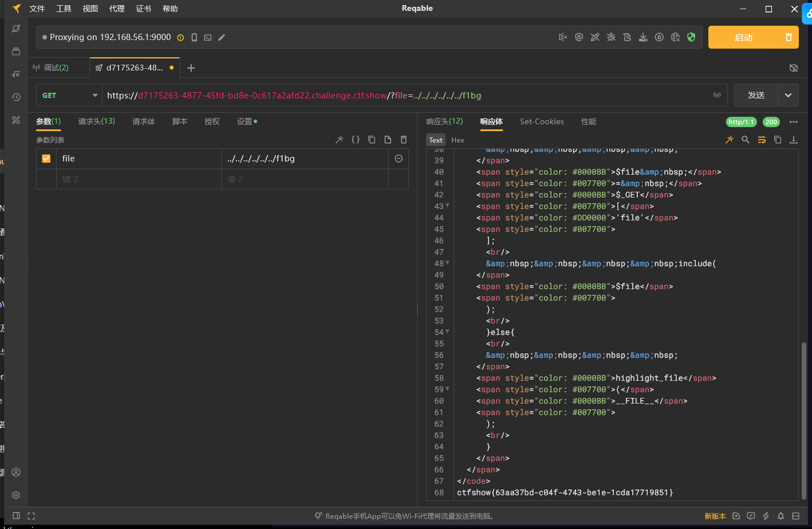The height and width of the screenshot is (529, 812).
Task: Collapse code fold at line 43
Action: point(447,206)
